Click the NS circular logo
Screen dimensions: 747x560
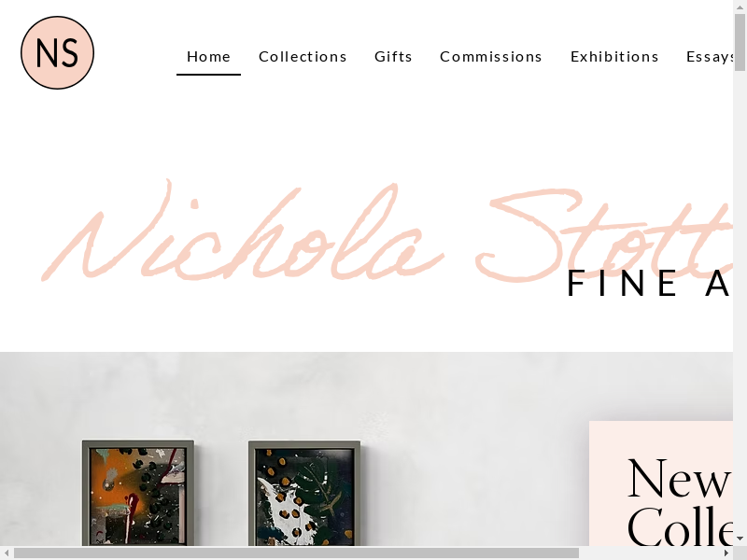(57, 52)
